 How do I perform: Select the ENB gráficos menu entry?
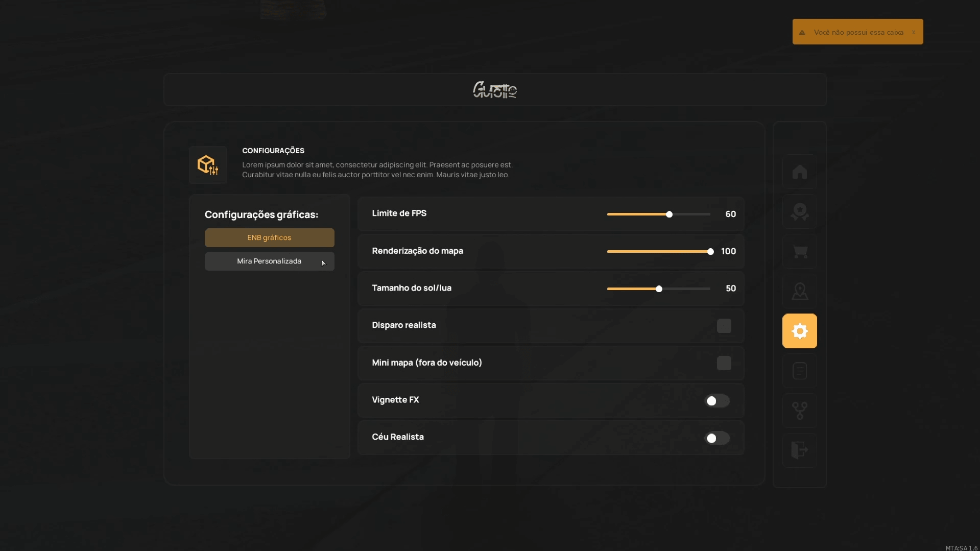tap(269, 237)
